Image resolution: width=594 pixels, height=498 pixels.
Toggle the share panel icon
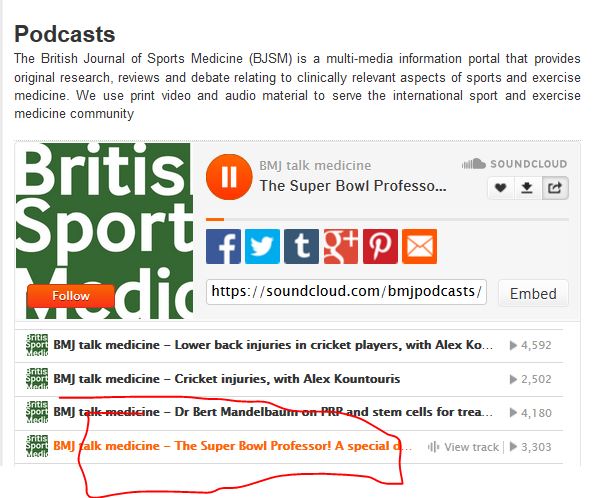tap(555, 187)
